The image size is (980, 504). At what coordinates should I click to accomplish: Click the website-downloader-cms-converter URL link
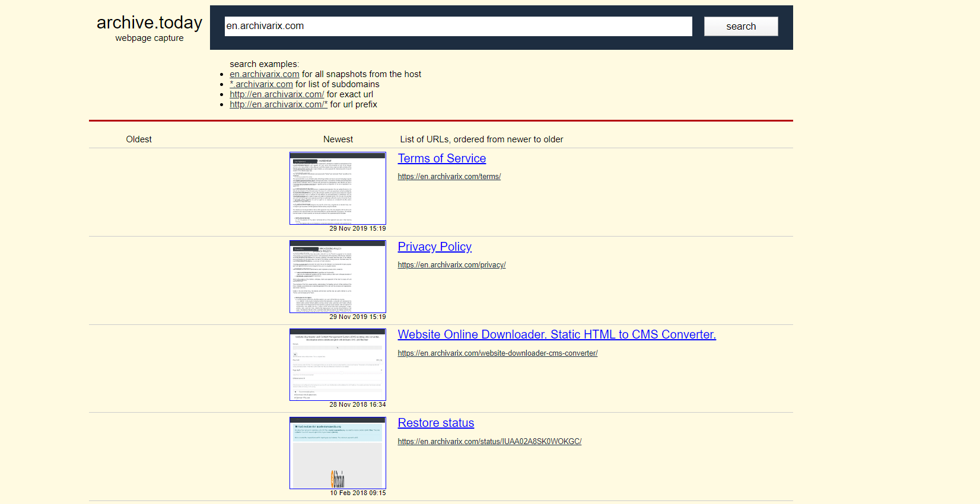pos(497,353)
